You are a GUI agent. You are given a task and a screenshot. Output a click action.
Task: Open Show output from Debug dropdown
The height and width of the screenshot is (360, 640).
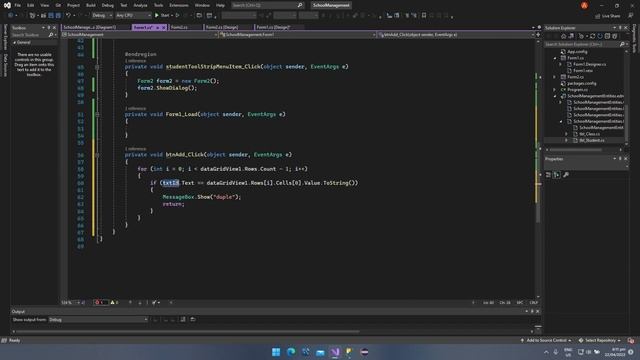pos(98,320)
